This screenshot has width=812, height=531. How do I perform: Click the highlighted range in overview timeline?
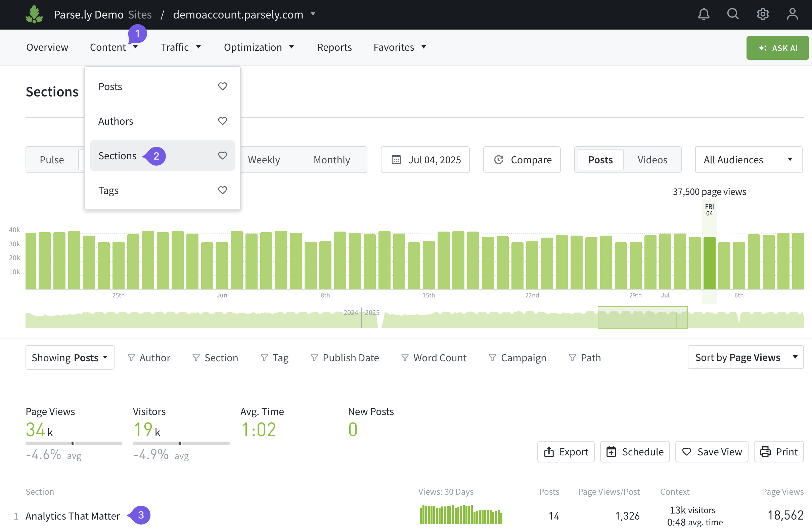(642, 318)
